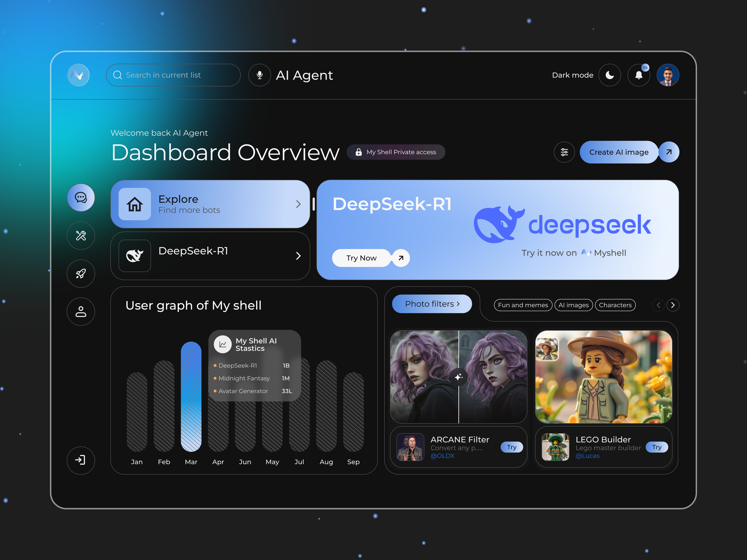Toggle Dark mode

[x=610, y=75]
